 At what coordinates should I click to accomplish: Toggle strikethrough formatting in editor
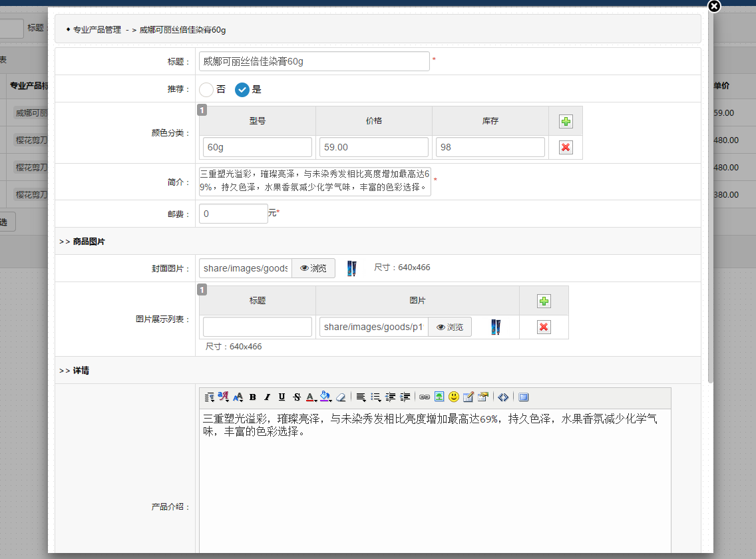point(297,397)
